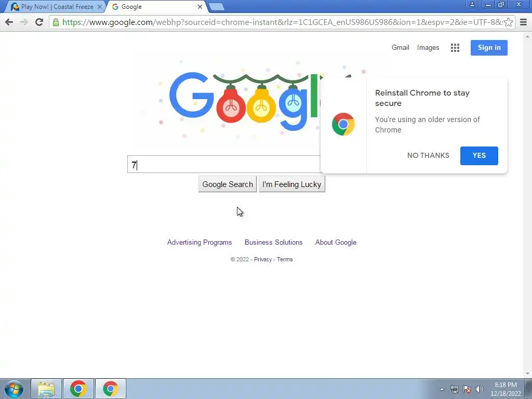Accept Chrome reinstall with YES
The height and width of the screenshot is (399, 532).
coord(479,156)
